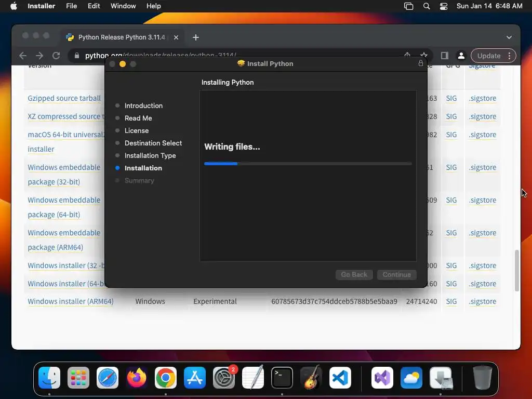Open the Installer menu
The image size is (532, 399).
tap(42, 6)
